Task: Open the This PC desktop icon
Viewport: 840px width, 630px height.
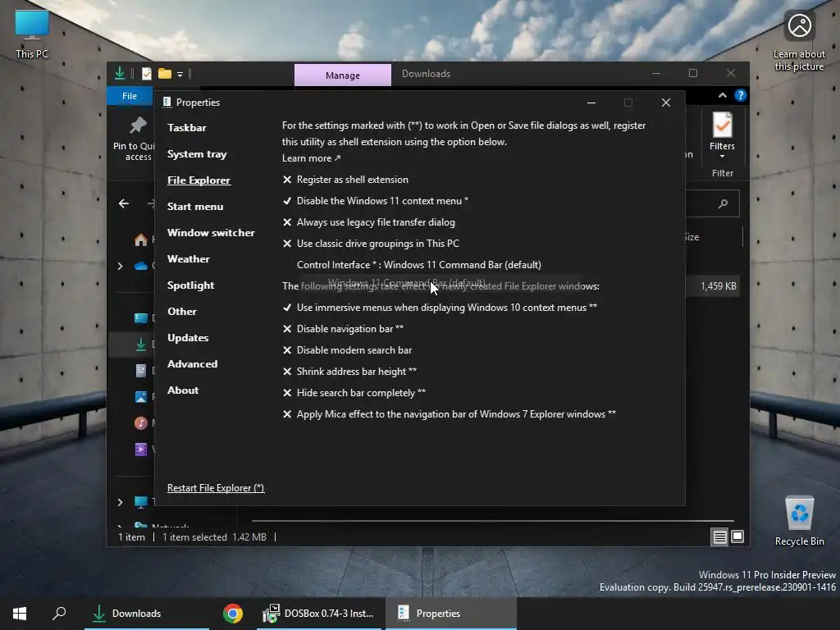Action: point(32,34)
